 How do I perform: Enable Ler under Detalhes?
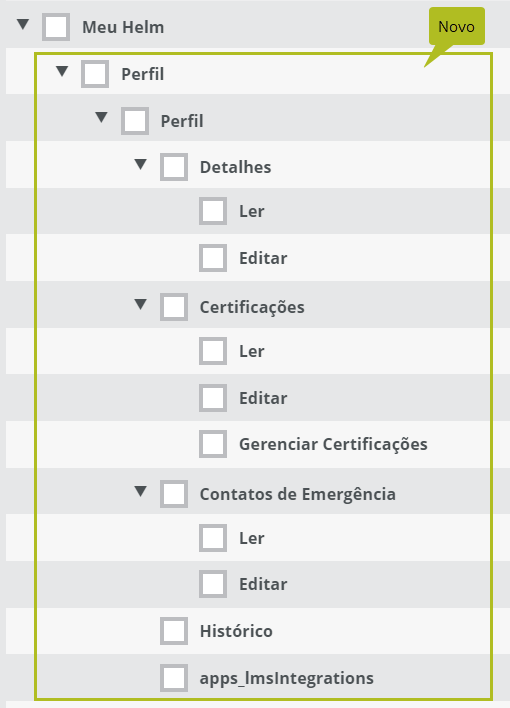coord(213,211)
